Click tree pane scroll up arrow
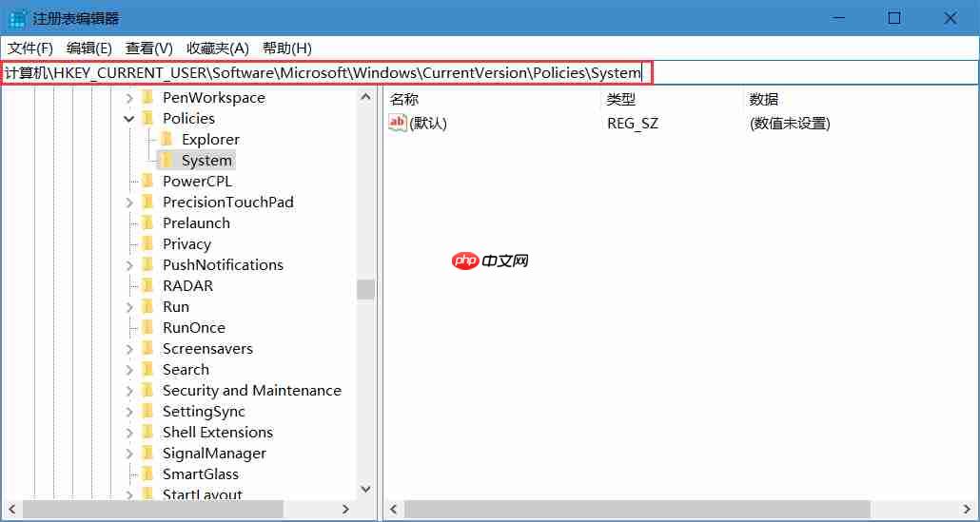The image size is (980, 522). pyautogui.click(x=365, y=97)
